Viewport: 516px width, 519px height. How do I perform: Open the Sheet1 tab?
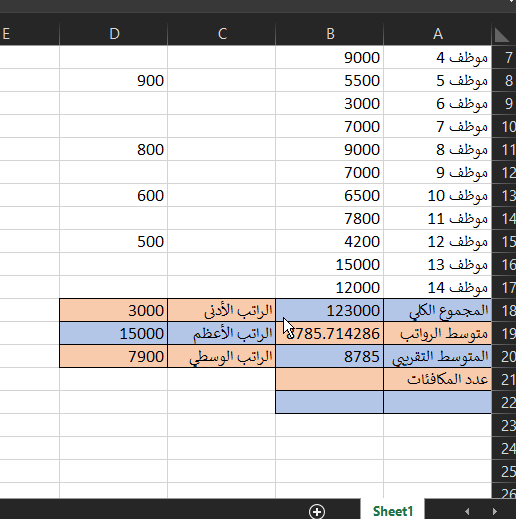[x=392, y=511]
